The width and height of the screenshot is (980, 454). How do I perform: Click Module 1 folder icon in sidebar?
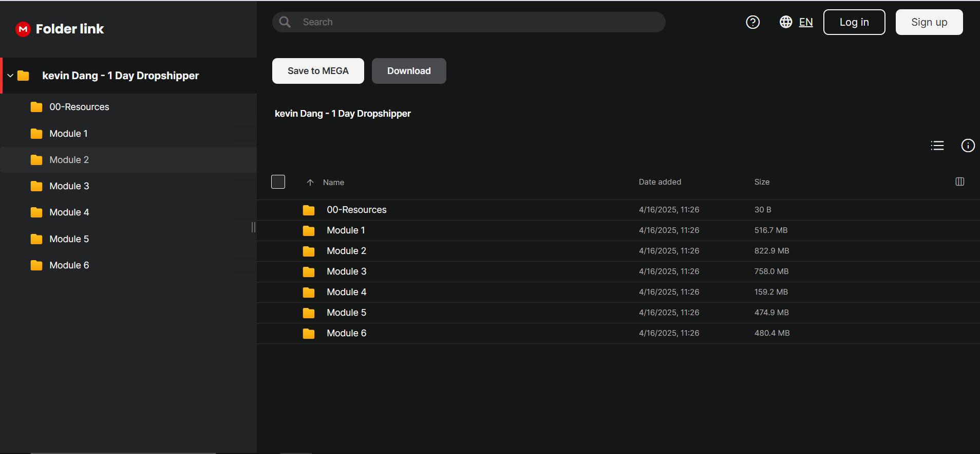click(x=36, y=134)
